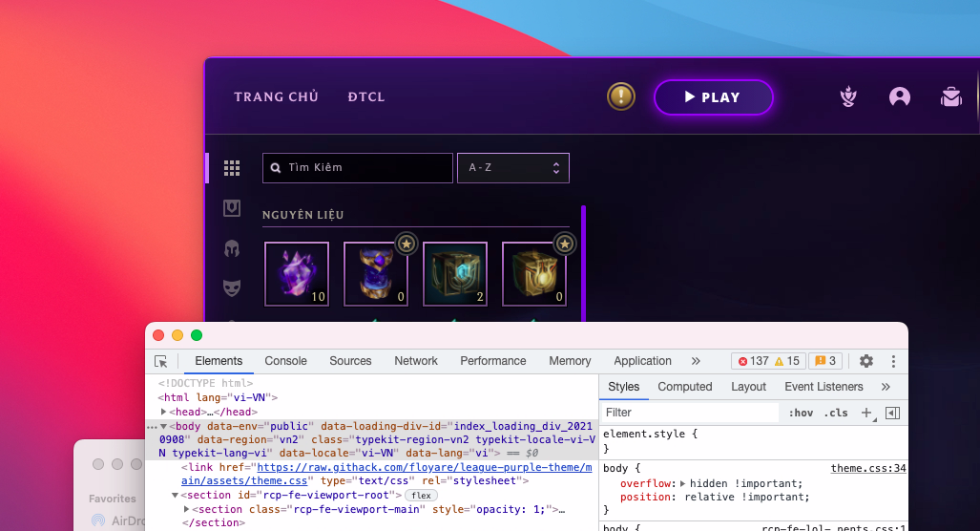Click the DevTools inspect element picker icon
Image resolution: width=980 pixels, height=531 pixels.
161,362
